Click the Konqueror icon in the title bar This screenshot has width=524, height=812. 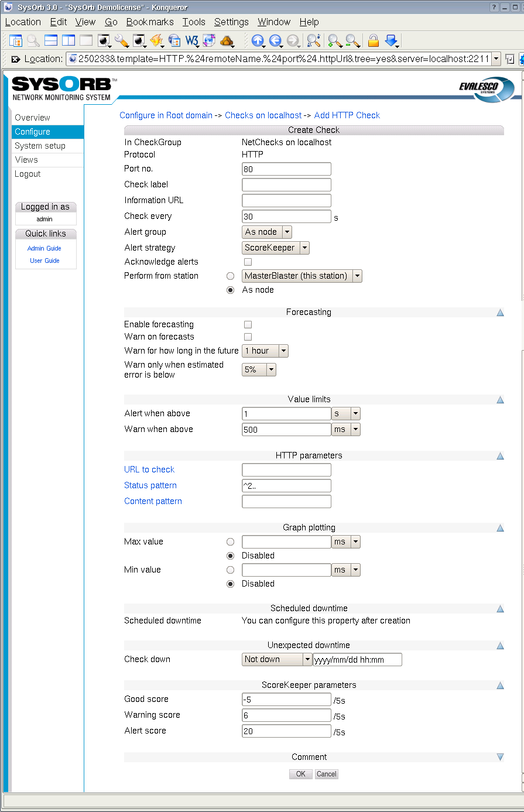(8, 6)
